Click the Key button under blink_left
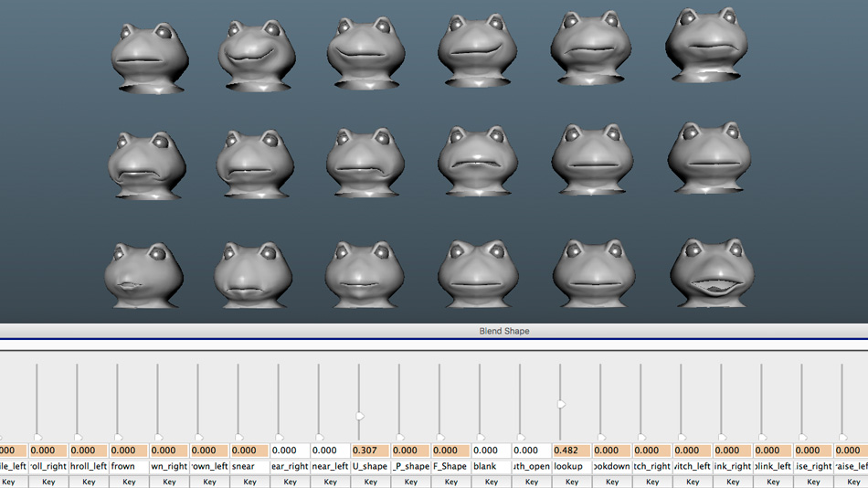 [x=773, y=482]
